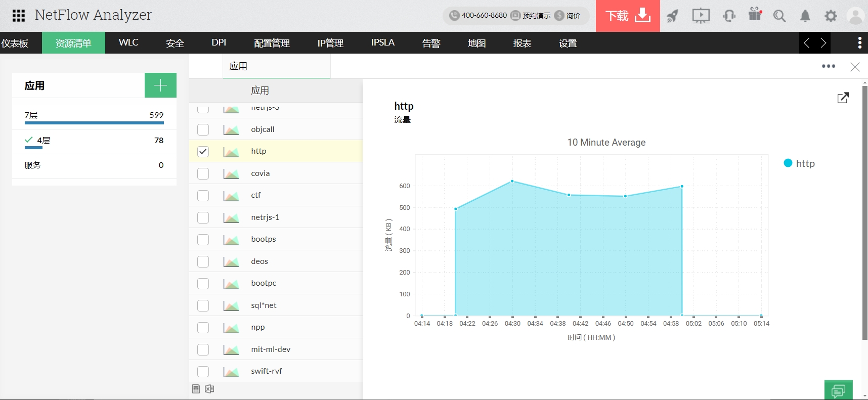This screenshot has height=400, width=868.
Task: Open the settings gear icon
Action: tap(831, 16)
